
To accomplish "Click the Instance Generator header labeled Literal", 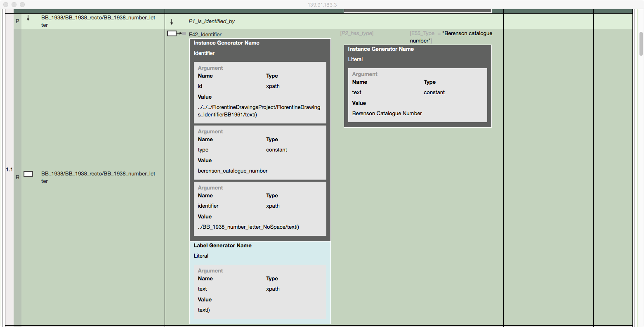I will (x=380, y=49).
